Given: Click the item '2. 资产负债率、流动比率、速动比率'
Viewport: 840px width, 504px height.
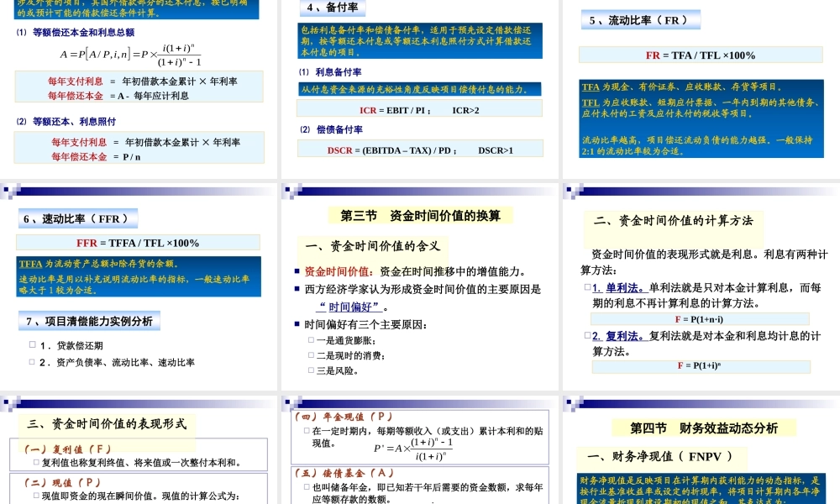Looking at the screenshot, I should tap(117, 363).
